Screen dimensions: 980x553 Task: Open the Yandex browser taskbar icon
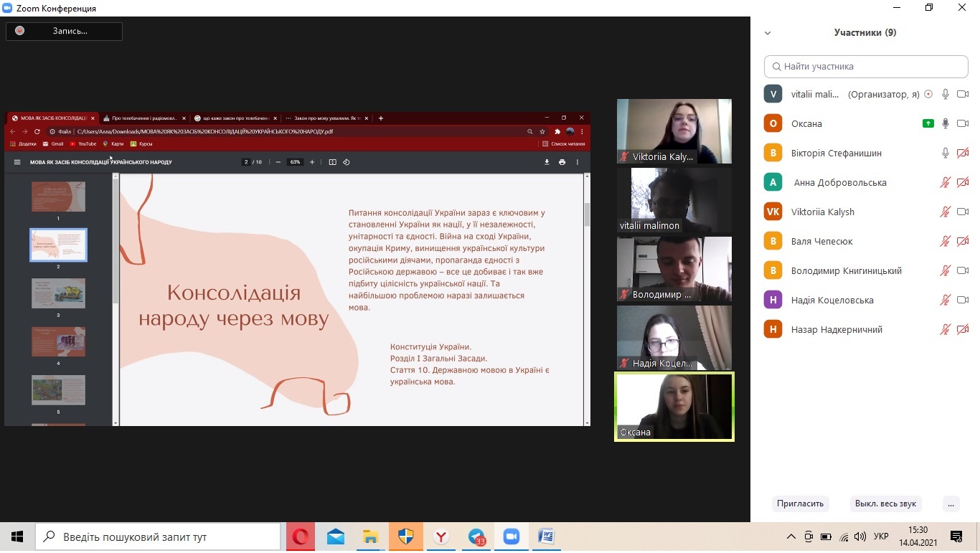[442, 537]
